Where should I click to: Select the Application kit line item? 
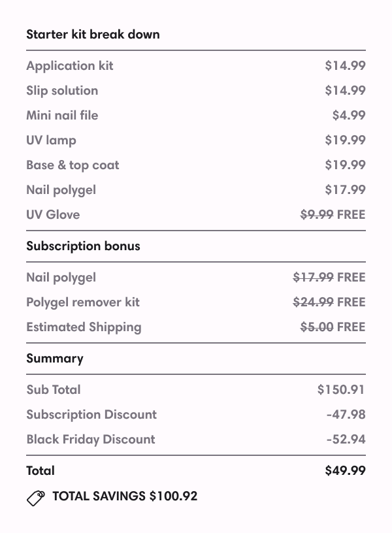[70, 66]
